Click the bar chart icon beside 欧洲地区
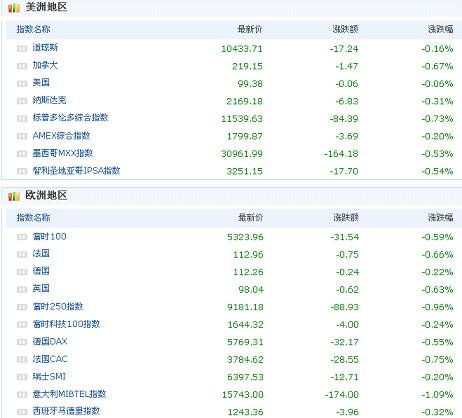This screenshot has width=462, height=418. (14, 196)
